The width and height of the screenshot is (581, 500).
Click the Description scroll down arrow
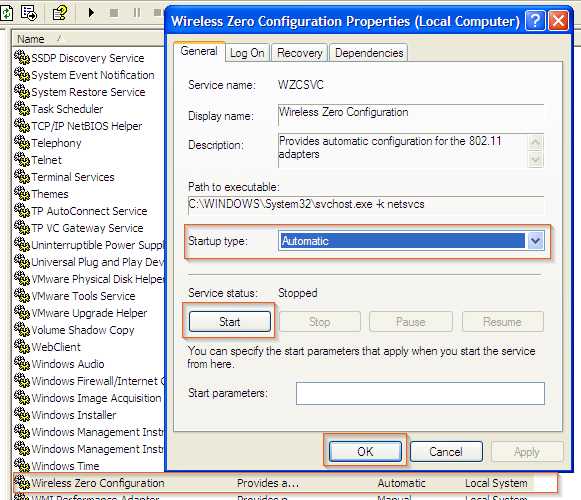[535, 160]
